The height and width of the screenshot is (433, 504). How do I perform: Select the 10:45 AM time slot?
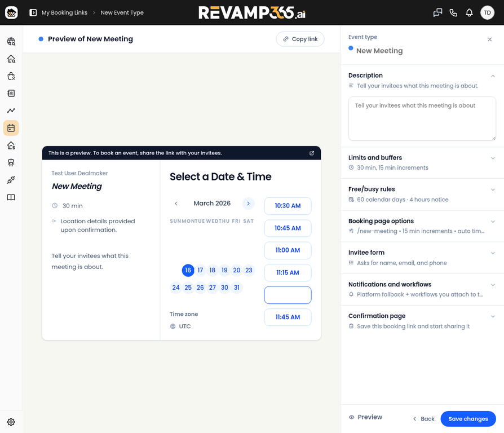point(288,228)
